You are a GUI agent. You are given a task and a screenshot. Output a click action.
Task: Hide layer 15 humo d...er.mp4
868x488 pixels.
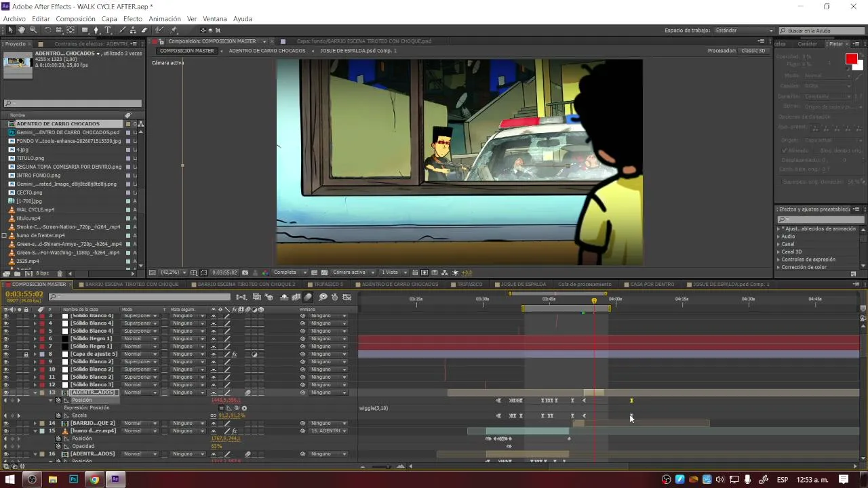pos(6,430)
